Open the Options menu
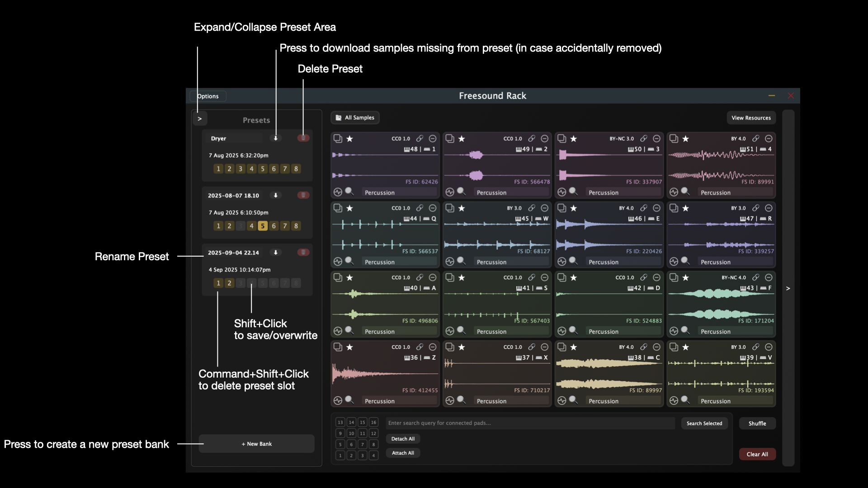The image size is (868, 488). click(x=208, y=96)
